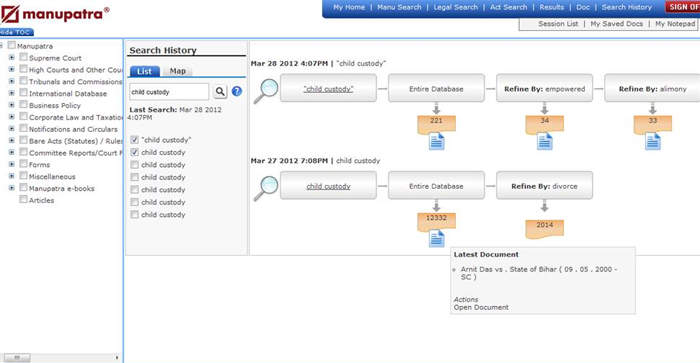Check the "child custody" quoted history entry

click(x=134, y=140)
